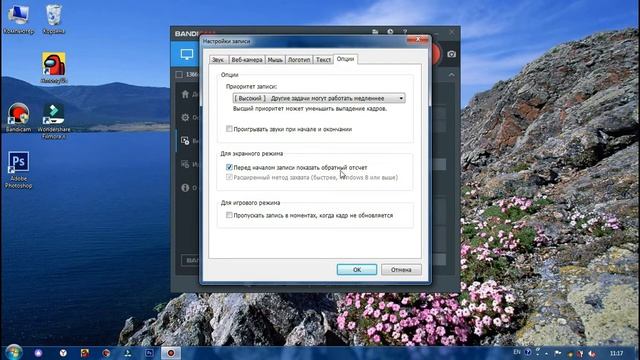Open the gear settings section in Bandicam sidebar
The height and width of the screenshot is (360, 640).
(x=185, y=118)
